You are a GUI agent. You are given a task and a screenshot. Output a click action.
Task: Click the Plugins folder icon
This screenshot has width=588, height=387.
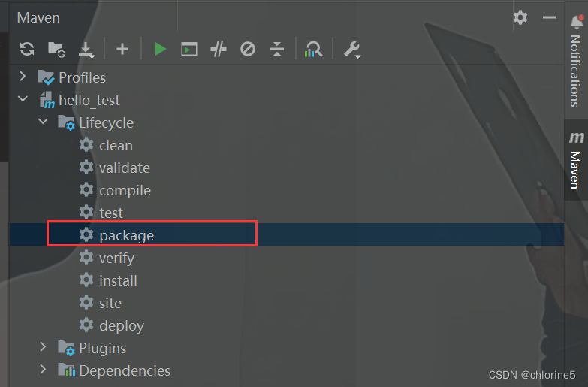[x=67, y=348]
